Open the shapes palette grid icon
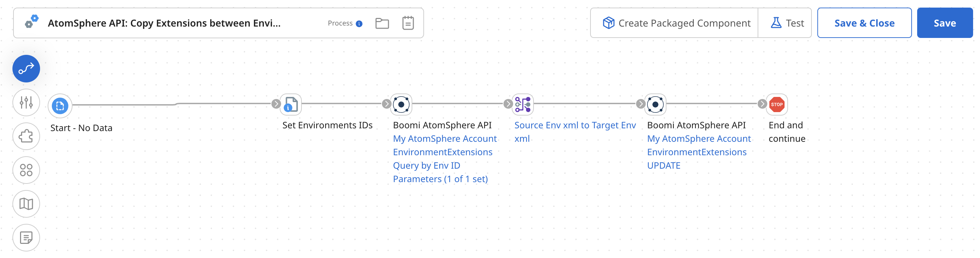Screen dimensions: 980x258 [x=26, y=170]
